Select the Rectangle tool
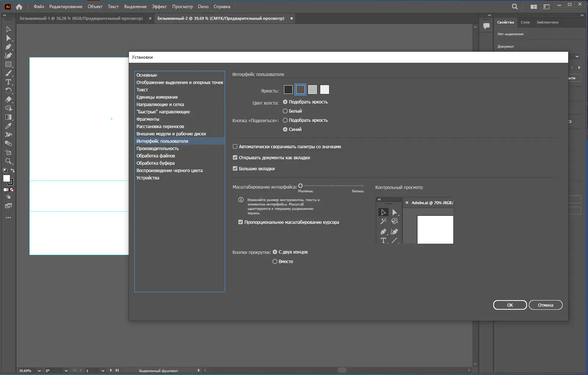Screen dimensions: 588x375 (x=8, y=65)
